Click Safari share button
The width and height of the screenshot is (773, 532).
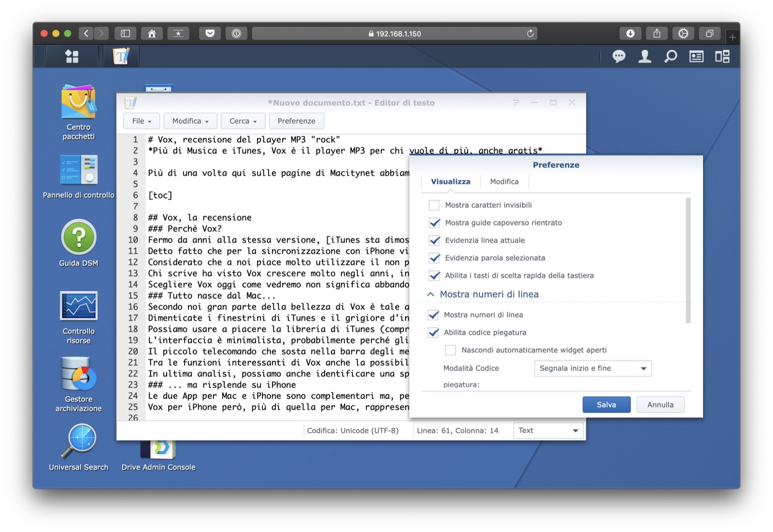click(657, 33)
